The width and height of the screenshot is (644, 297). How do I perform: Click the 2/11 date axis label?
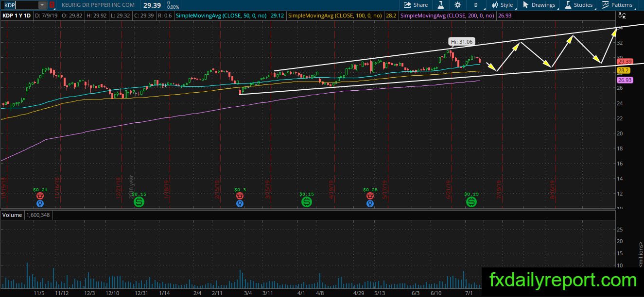217,293
